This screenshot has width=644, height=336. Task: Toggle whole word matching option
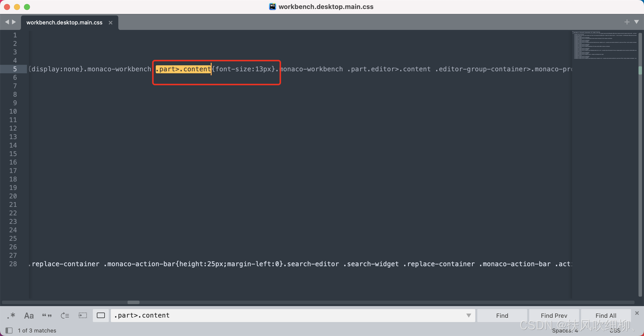[47, 316]
